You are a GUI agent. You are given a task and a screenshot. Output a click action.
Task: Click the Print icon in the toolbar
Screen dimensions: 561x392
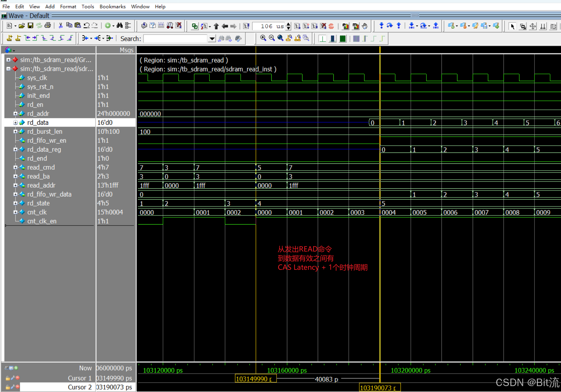[47, 26]
